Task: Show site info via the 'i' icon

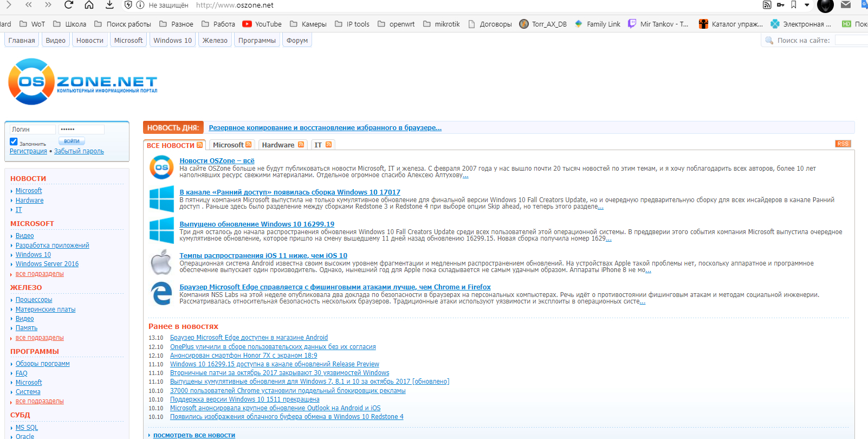Action: click(x=140, y=5)
